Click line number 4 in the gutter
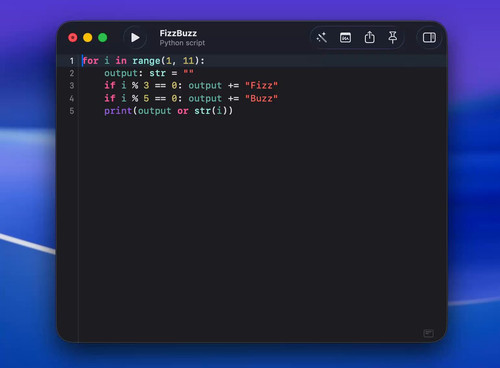 pos(72,98)
